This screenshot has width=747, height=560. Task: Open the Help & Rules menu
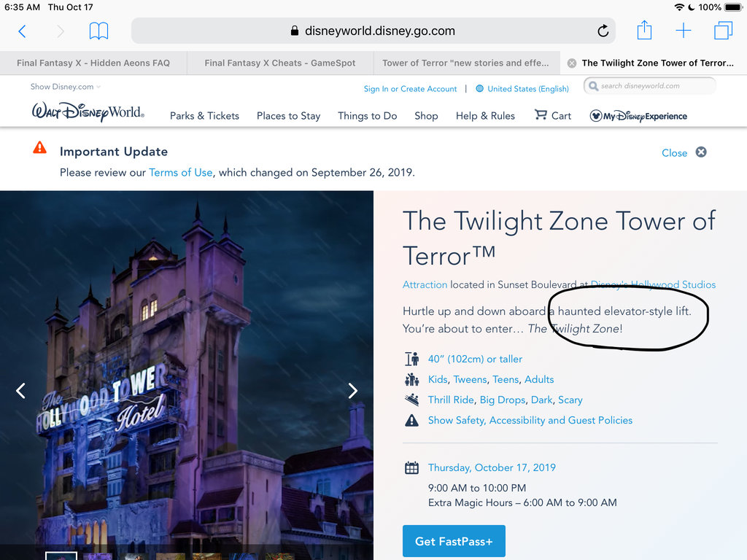point(485,116)
